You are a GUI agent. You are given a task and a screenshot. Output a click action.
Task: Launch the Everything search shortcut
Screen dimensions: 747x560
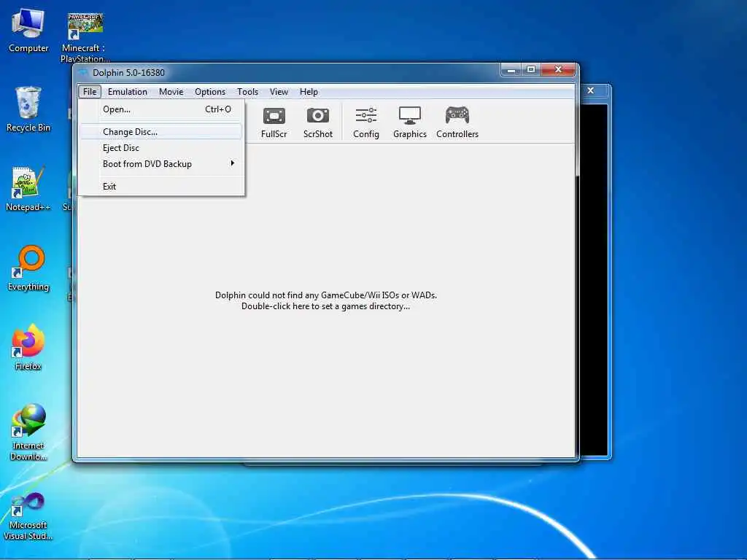(x=28, y=268)
